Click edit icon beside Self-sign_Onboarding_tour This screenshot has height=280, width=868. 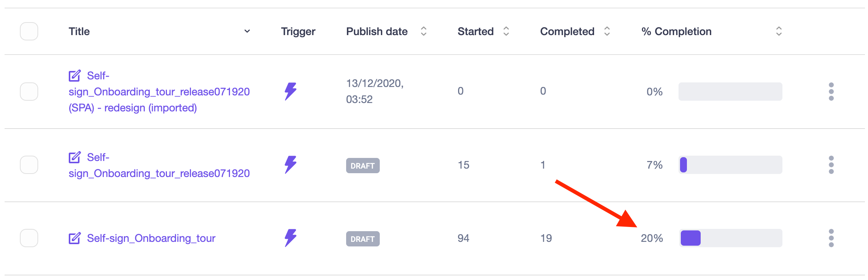coord(74,238)
